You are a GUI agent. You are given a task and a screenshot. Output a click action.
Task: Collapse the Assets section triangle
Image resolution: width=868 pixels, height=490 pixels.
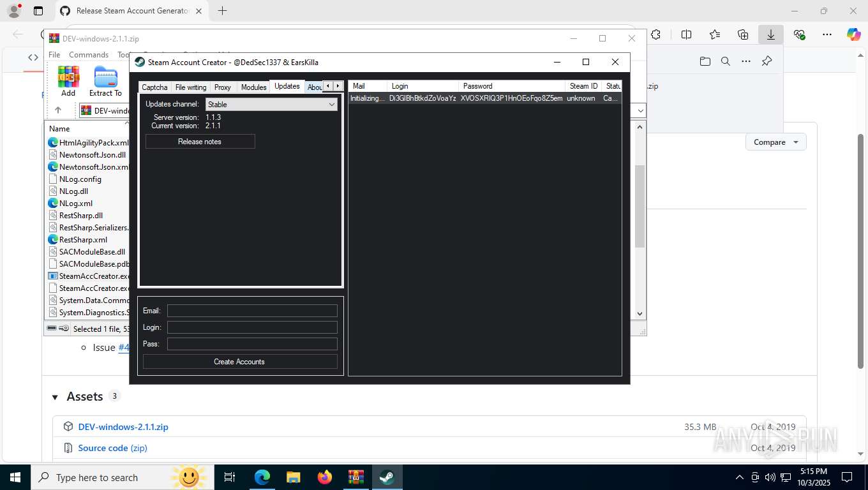tap(55, 397)
